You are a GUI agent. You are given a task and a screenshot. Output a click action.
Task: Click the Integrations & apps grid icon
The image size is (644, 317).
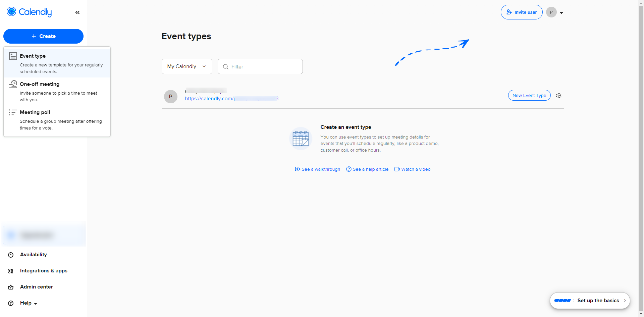pyautogui.click(x=11, y=271)
